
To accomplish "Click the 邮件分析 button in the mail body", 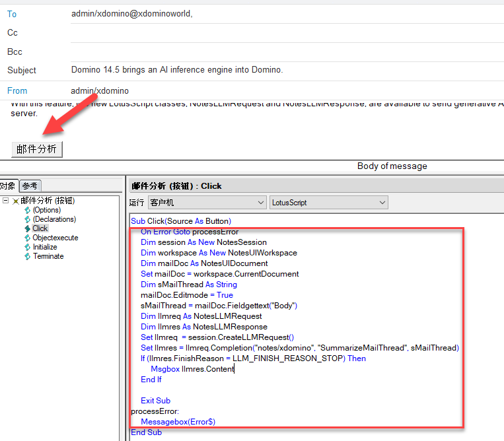I will pos(36,149).
